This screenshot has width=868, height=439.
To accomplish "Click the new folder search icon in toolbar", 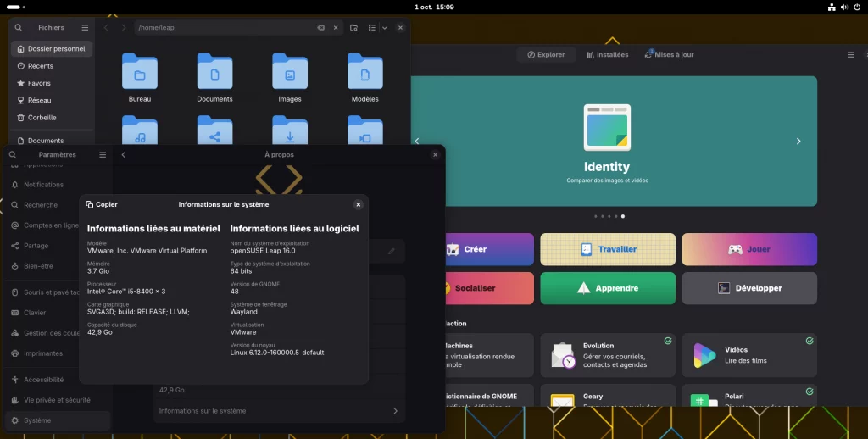I will tap(353, 28).
